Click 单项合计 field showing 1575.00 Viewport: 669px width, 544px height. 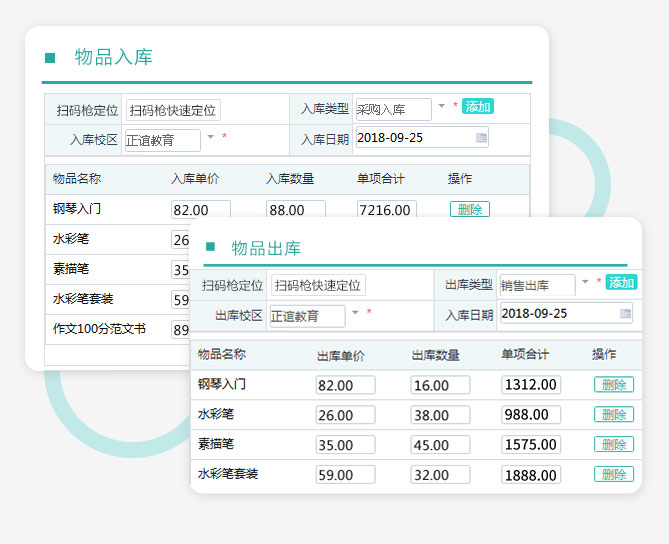click(531, 445)
